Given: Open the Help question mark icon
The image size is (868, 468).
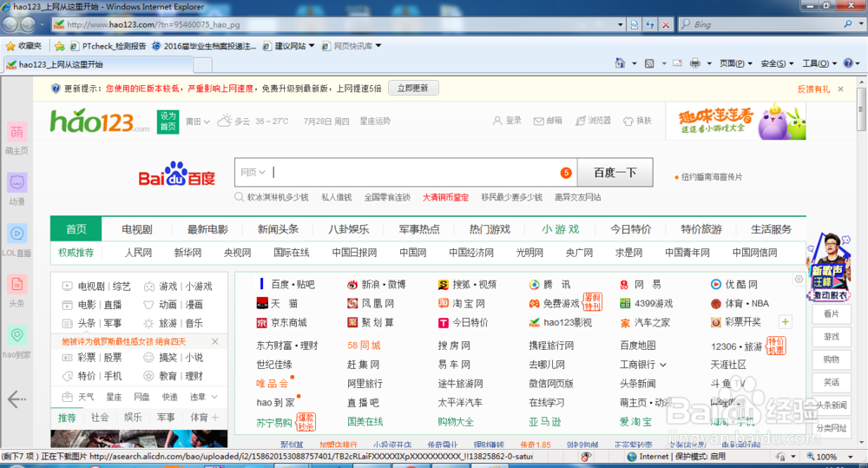Looking at the screenshot, I should (x=848, y=63).
